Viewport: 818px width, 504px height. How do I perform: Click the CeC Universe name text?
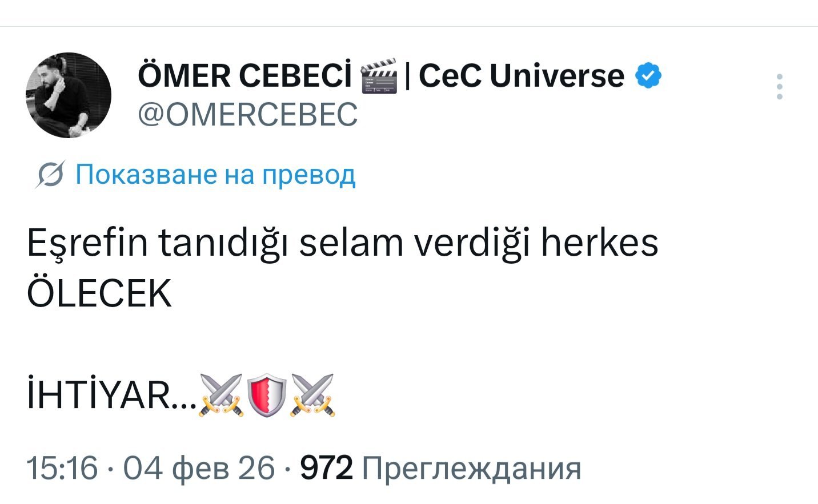521,76
